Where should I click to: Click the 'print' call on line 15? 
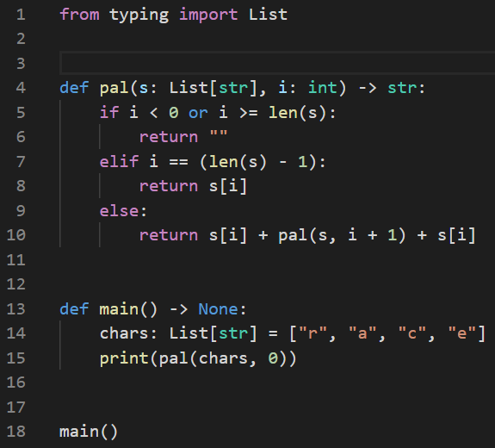[124, 358]
